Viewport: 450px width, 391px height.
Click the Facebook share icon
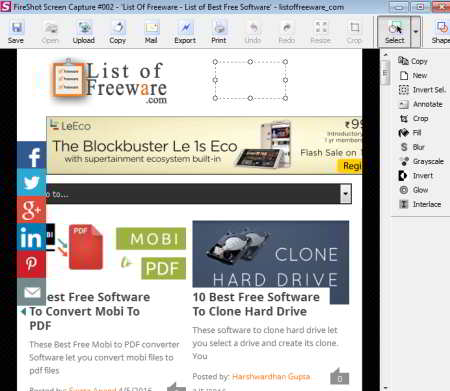pyautogui.click(x=32, y=155)
